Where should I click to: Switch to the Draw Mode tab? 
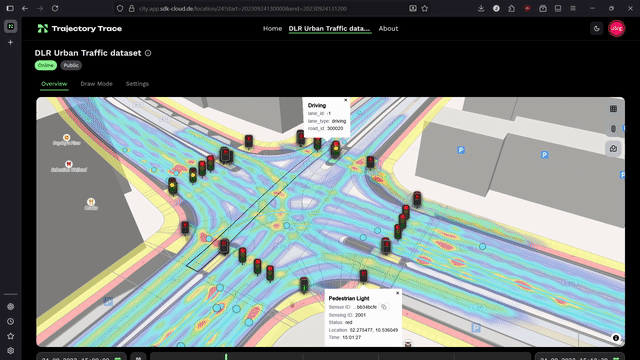[96, 84]
